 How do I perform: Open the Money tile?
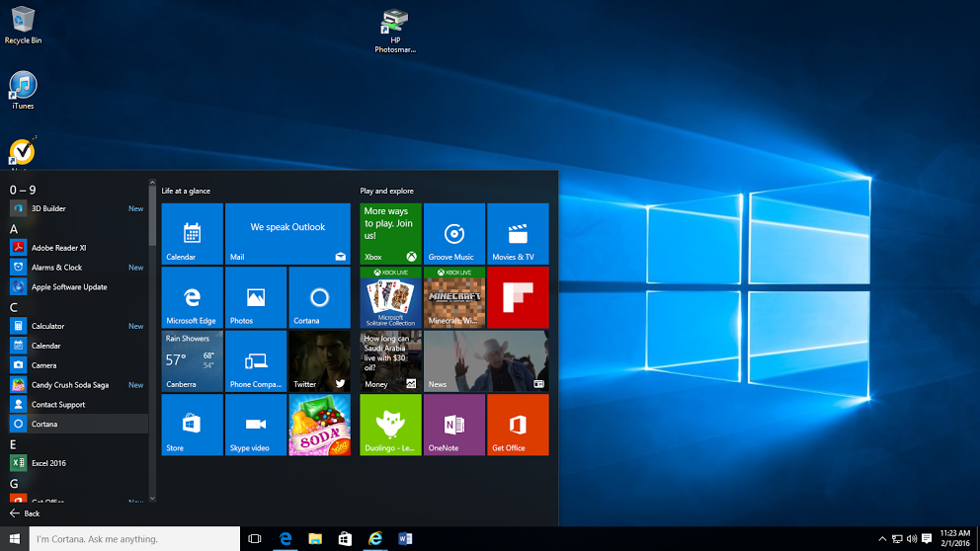click(x=390, y=361)
